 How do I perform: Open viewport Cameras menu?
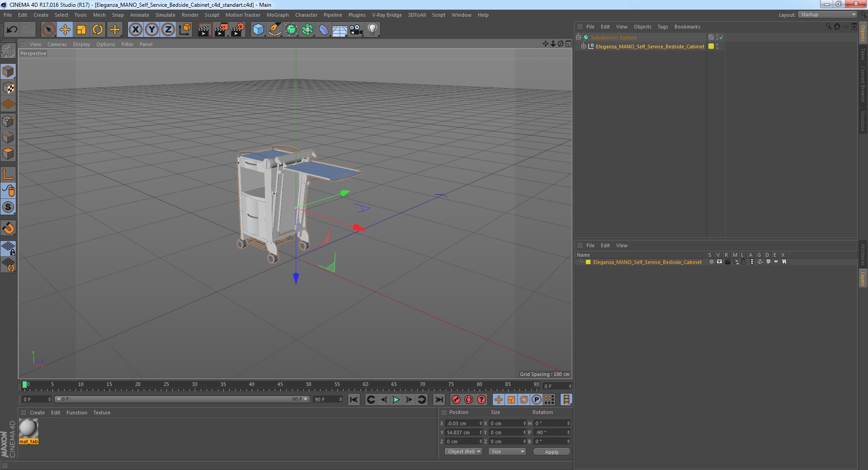point(57,44)
